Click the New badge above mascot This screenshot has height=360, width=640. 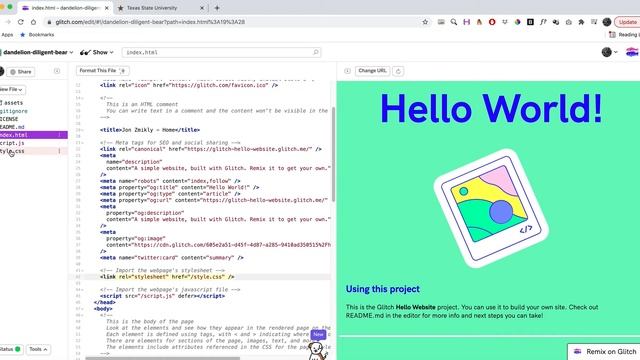click(318, 334)
